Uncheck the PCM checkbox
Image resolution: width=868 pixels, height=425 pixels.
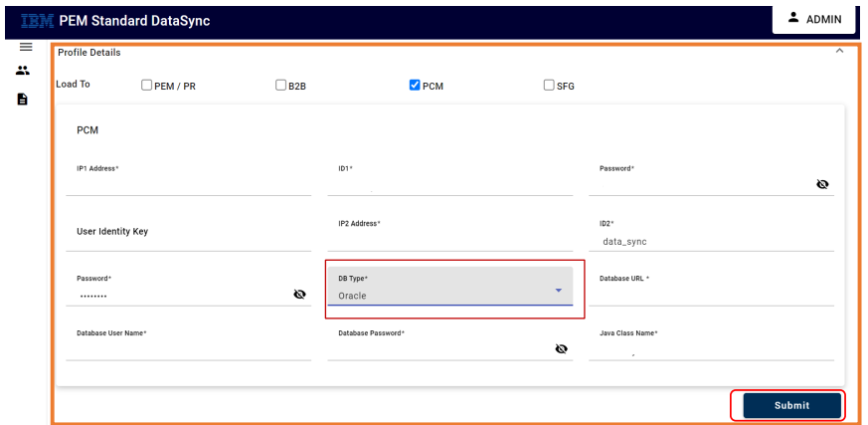(415, 86)
